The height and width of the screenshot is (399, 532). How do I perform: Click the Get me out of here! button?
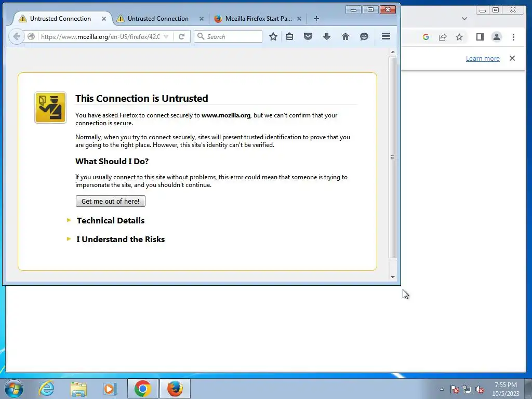[x=111, y=201]
